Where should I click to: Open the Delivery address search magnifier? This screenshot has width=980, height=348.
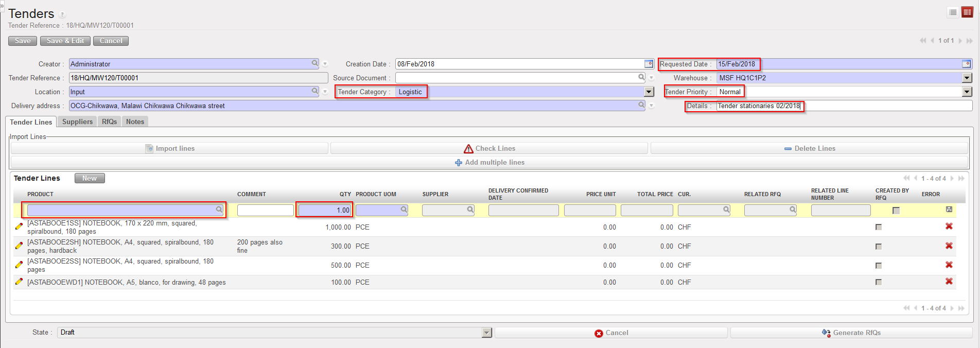pyautogui.click(x=641, y=105)
